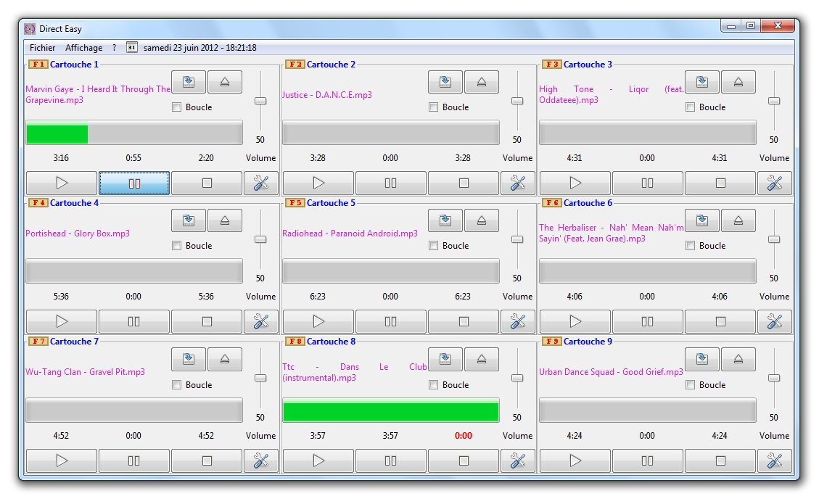Eject Radiohead track from Cartouche 5
The image size is (819, 504).
coord(482,220)
